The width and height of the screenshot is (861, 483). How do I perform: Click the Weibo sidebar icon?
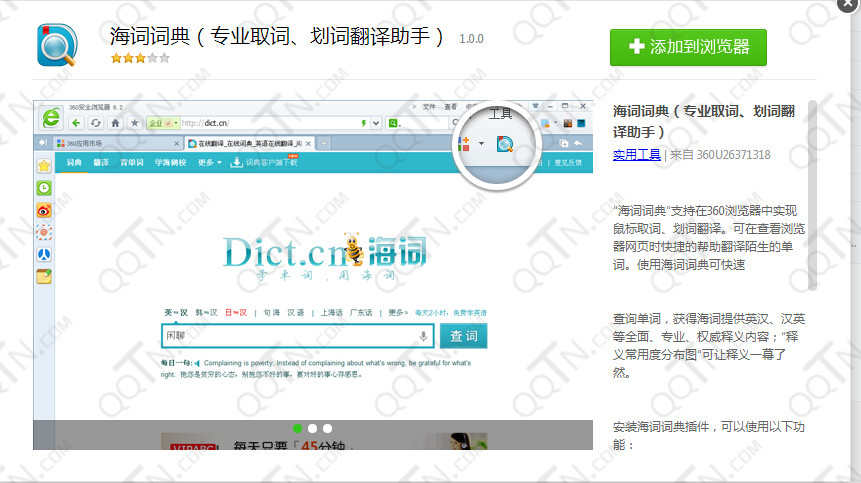(44, 210)
